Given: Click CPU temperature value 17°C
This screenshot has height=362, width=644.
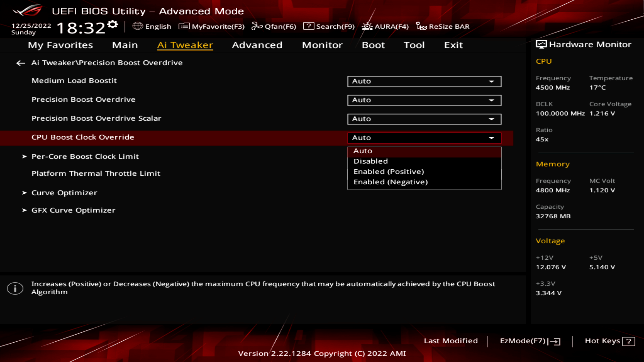Looking at the screenshot, I should point(598,88).
